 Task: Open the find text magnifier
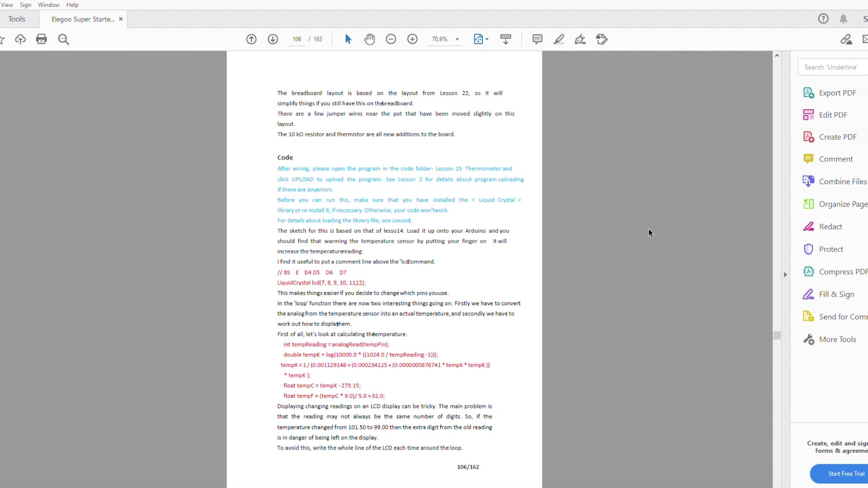coord(64,39)
